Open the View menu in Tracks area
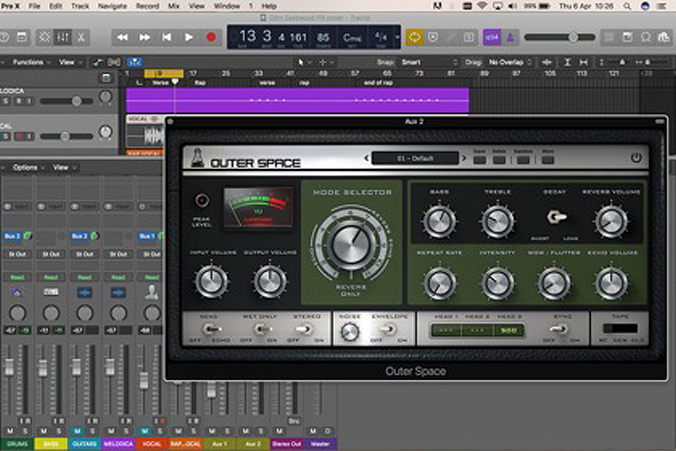Screen dimensions: 676x451 70,63
